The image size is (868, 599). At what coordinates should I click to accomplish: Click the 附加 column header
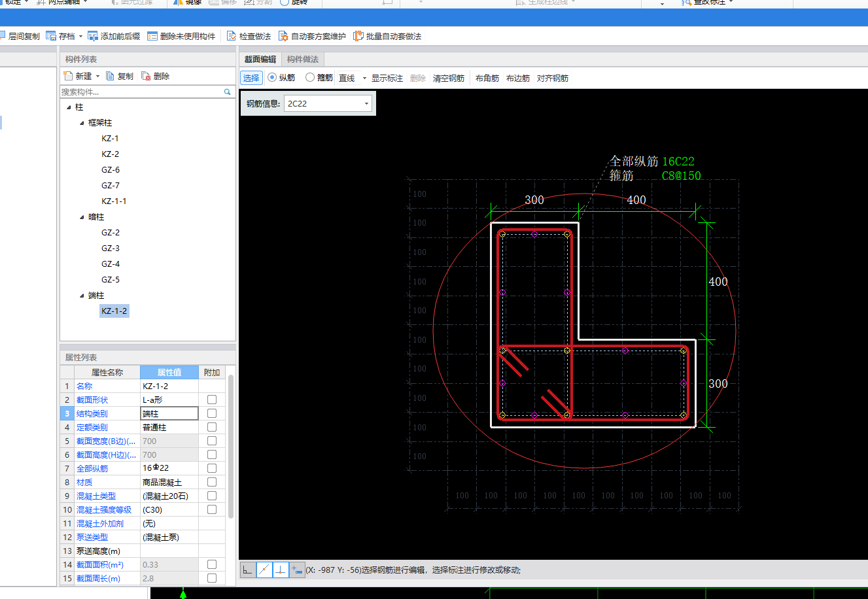[212, 372]
